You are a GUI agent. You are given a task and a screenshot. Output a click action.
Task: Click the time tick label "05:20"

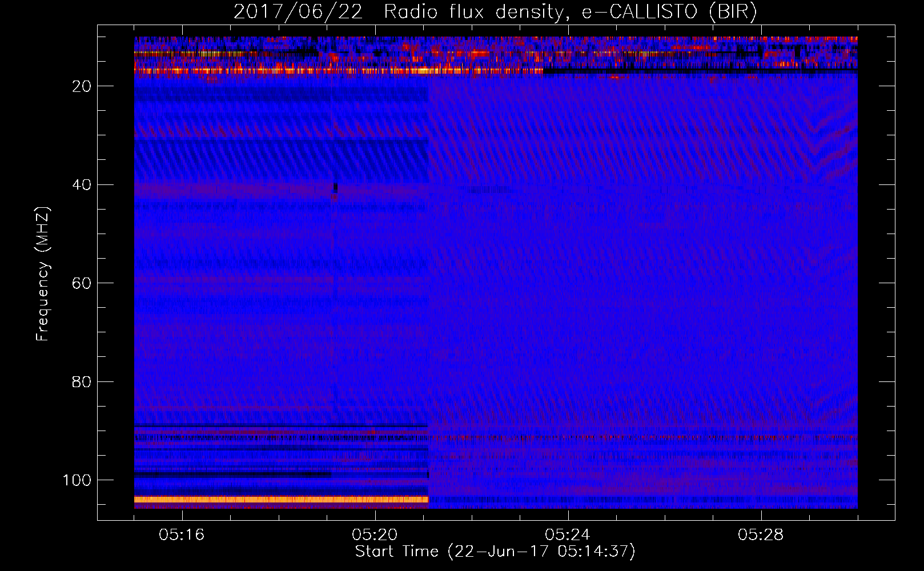point(375,534)
